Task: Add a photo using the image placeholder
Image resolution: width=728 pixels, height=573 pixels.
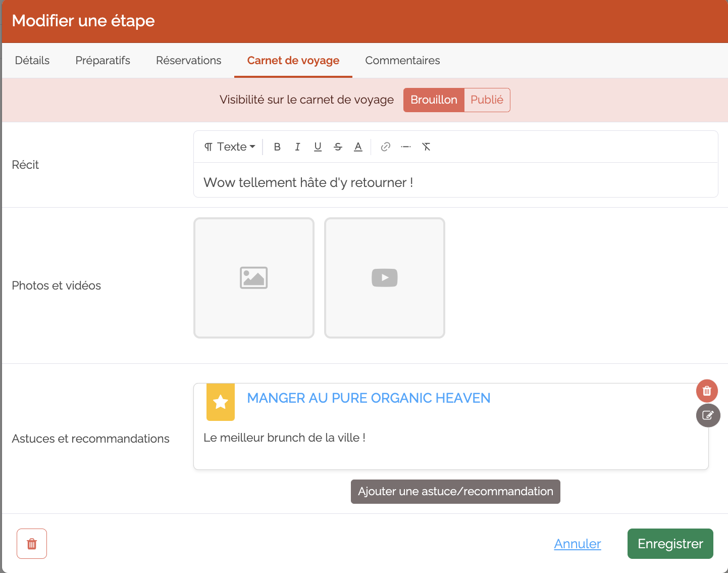Action: tap(254, 278)
